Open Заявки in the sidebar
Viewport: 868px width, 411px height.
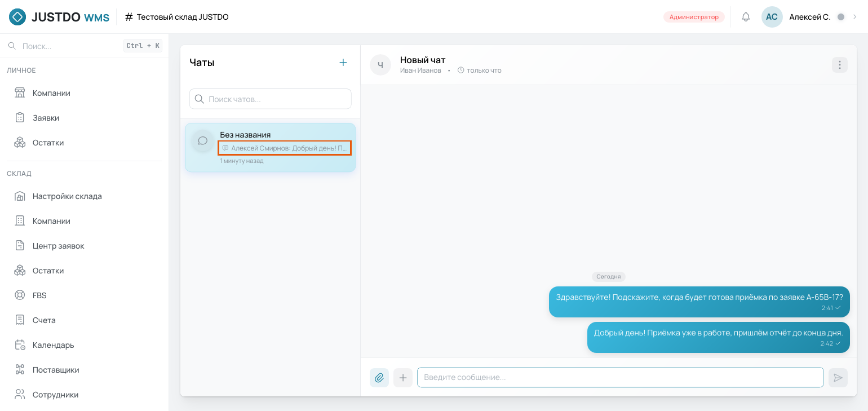coord(84,118)
